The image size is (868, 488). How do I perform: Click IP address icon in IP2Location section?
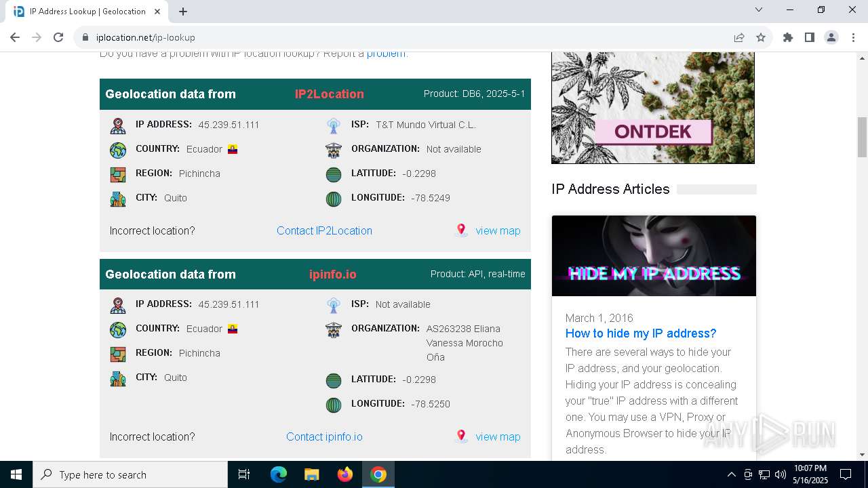(x=118, y=126)
